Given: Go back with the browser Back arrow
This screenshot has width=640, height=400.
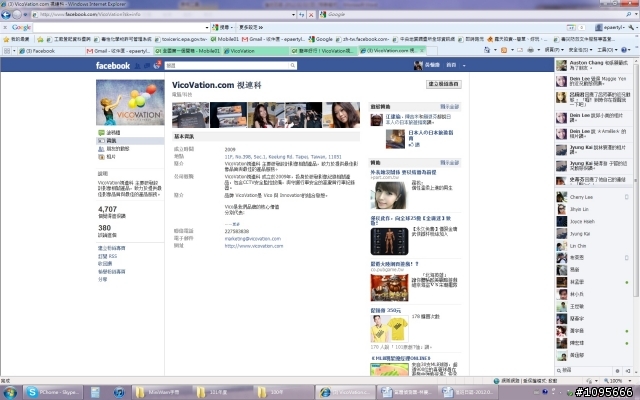Looking at the screenshot, I should click(x=6, y=15).
